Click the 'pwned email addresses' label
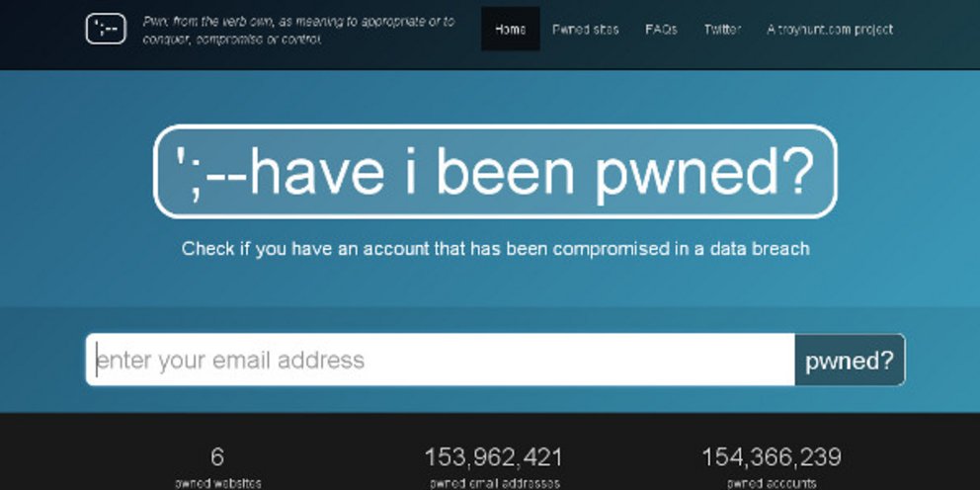The width and height of the screenshot is (980, 490). tap(495, 483)
